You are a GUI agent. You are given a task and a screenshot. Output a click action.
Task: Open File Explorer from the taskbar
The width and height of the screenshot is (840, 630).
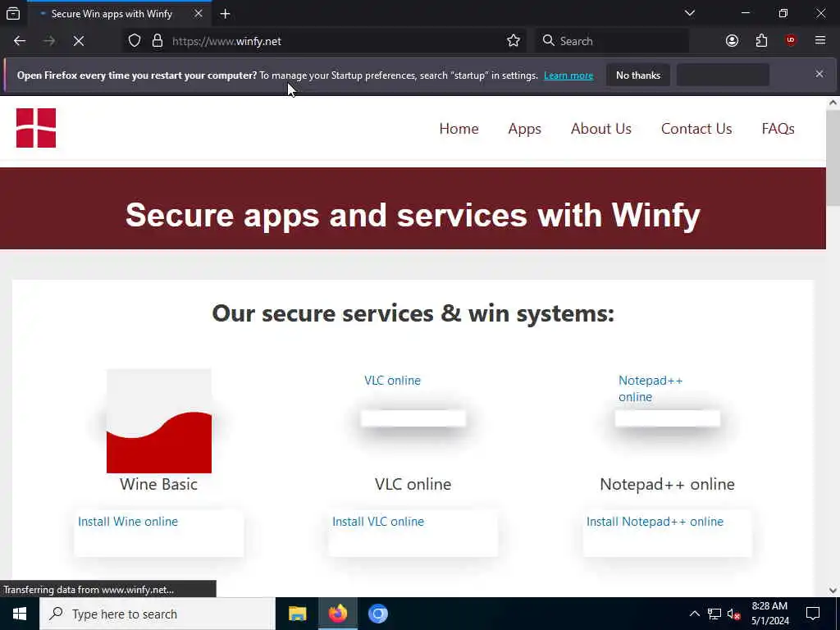[x=297, y=614]
